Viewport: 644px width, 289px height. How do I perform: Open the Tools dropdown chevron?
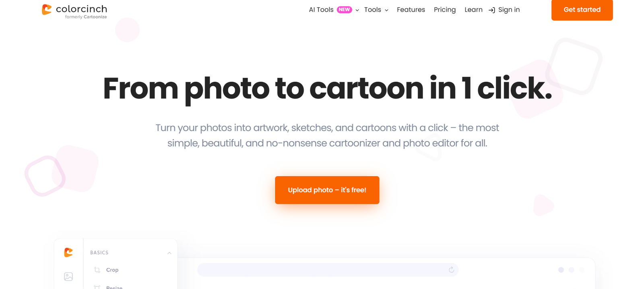(x=386, y=10)
